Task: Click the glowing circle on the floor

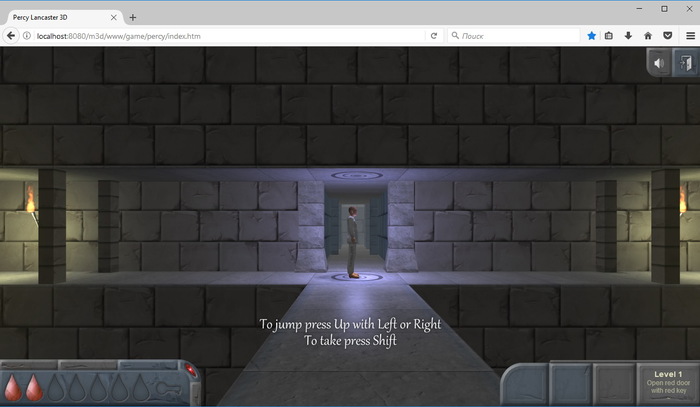Action: [357, 278]
